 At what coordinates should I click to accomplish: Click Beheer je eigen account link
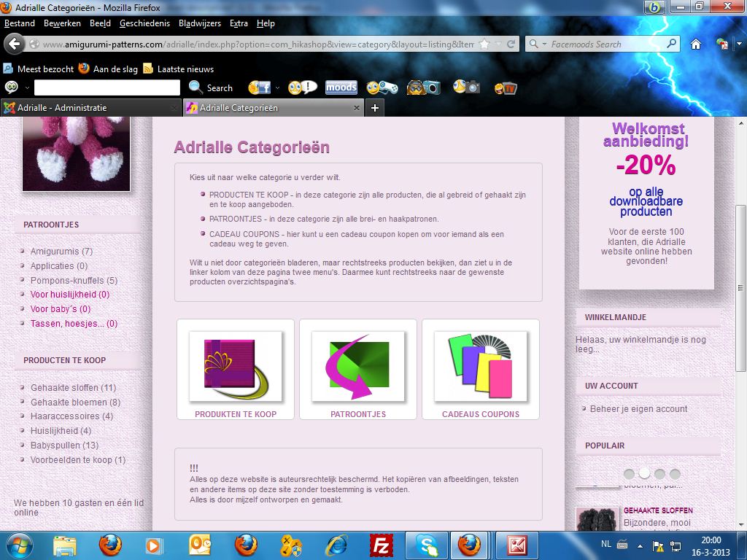click(x=638, y=409)
